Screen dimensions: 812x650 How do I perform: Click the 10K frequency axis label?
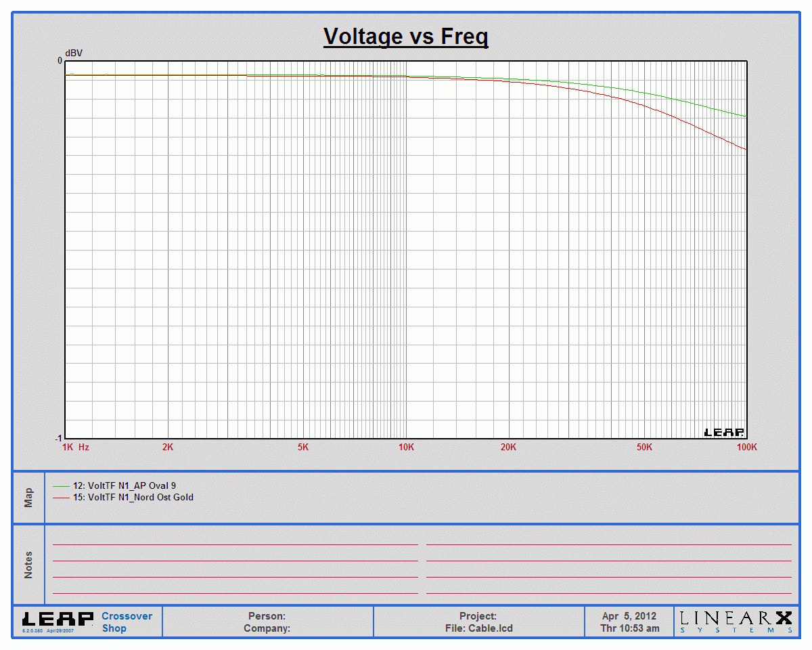(x=406, y=447)
